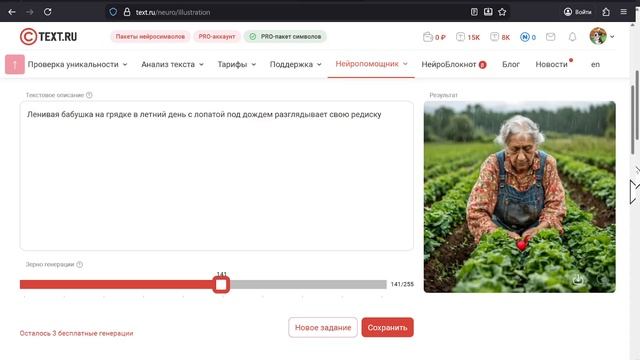Open the wallet balance 0 ₽ icon

click(x=434, y=37)
